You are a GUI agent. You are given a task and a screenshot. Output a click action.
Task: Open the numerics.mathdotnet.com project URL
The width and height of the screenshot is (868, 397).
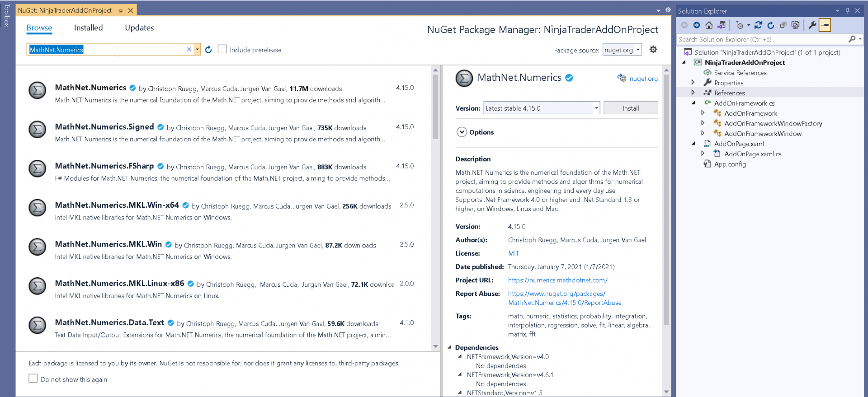[558, 280]
